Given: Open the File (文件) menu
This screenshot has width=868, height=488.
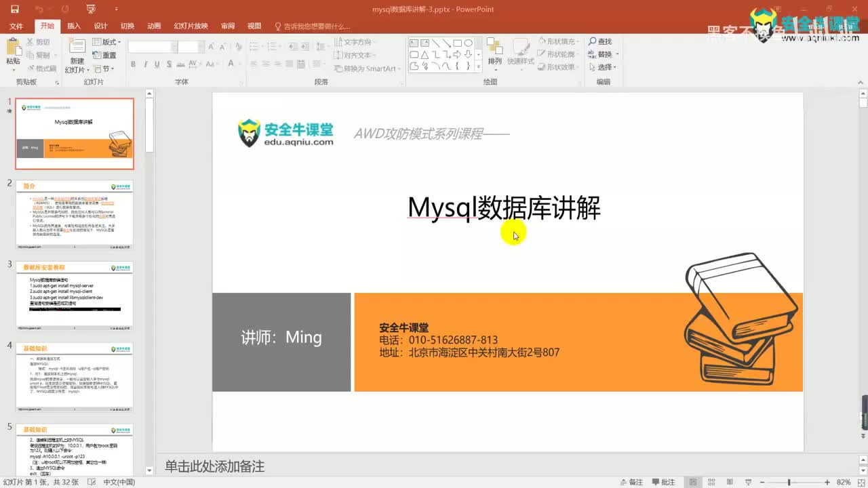Looking at the screenshot, I should 16,26.
